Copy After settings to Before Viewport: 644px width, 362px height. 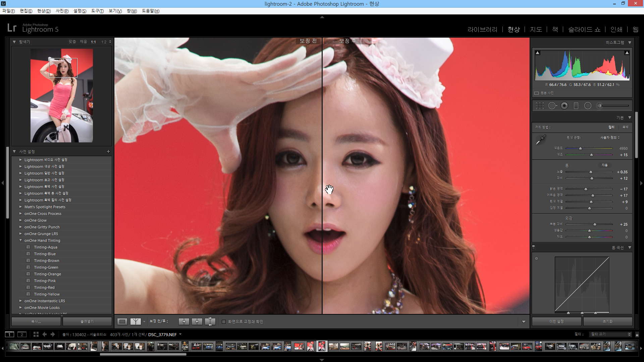click(197, 321)
